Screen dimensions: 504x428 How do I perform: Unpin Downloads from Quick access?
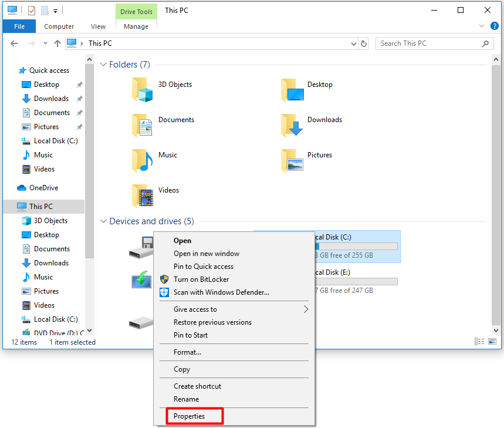[x=79, y=99]
